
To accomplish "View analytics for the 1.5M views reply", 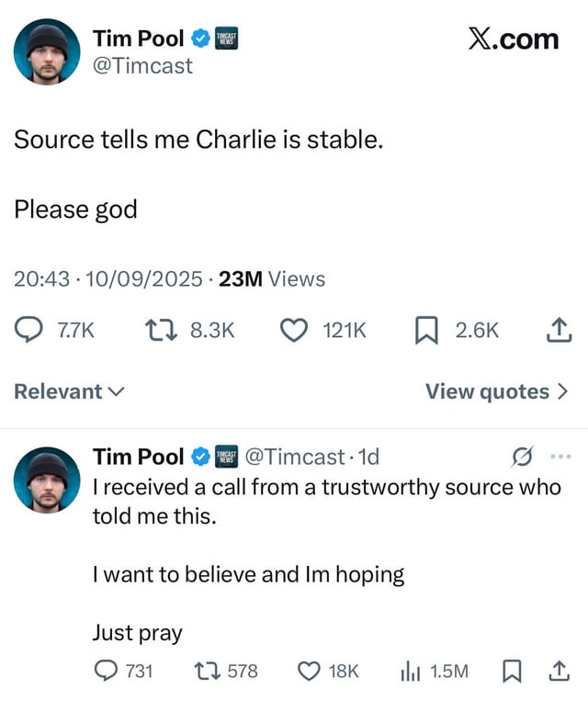I will (x=410, y=671).
